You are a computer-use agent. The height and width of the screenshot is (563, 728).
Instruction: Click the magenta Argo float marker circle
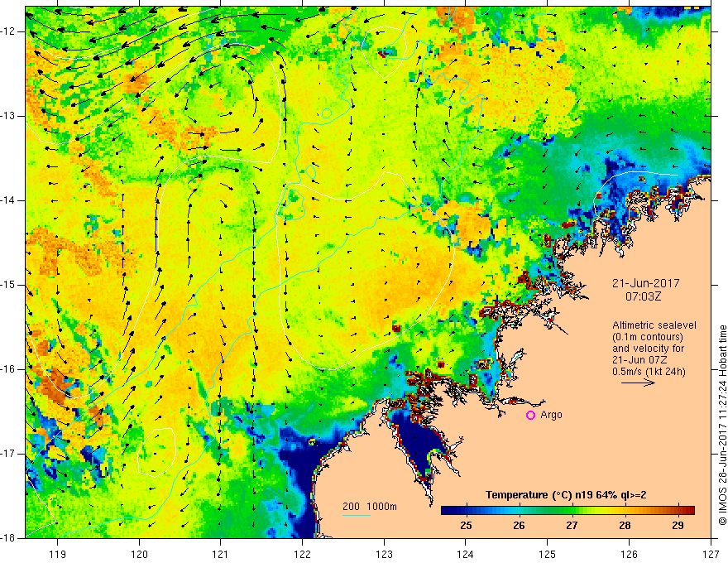click(x=530, y=416)
